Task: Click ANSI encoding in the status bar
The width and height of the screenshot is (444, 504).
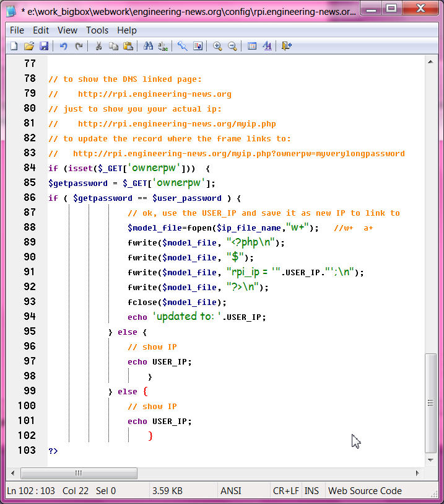Action: tap(232, 490)
